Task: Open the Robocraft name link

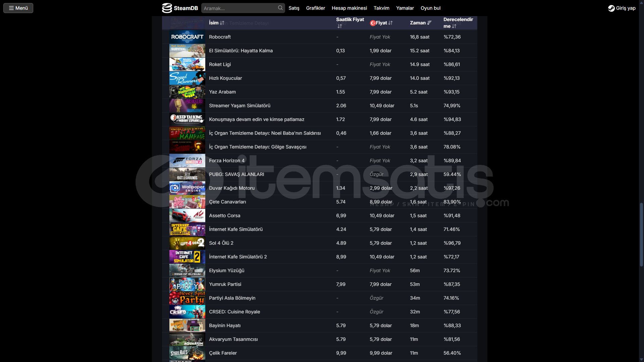Action: pos(220,37)
